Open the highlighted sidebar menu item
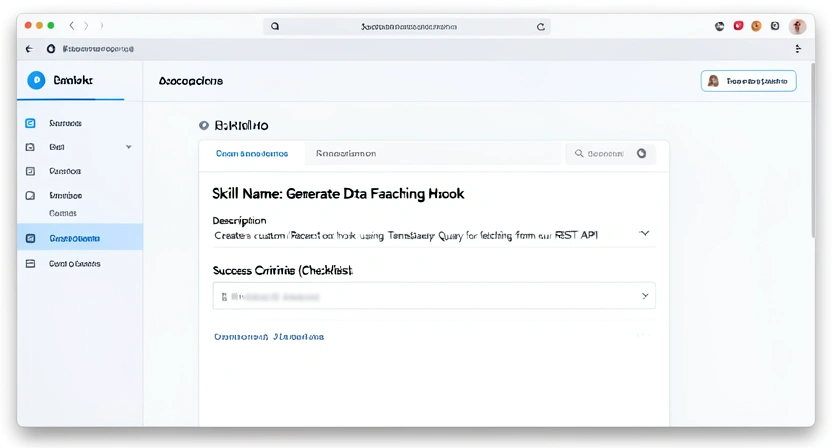Image resolution: width=832 pixels, height=448 pixels. coord(80,238)
